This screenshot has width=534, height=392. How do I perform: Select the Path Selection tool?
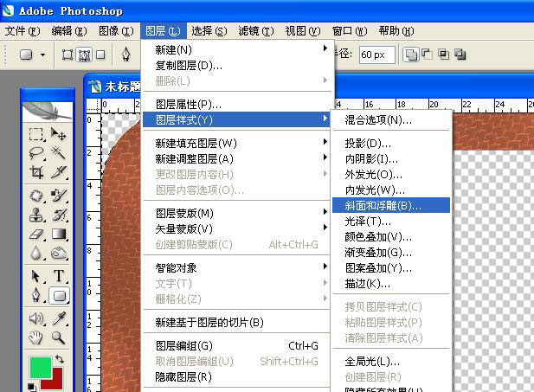[x=36, y=276]
